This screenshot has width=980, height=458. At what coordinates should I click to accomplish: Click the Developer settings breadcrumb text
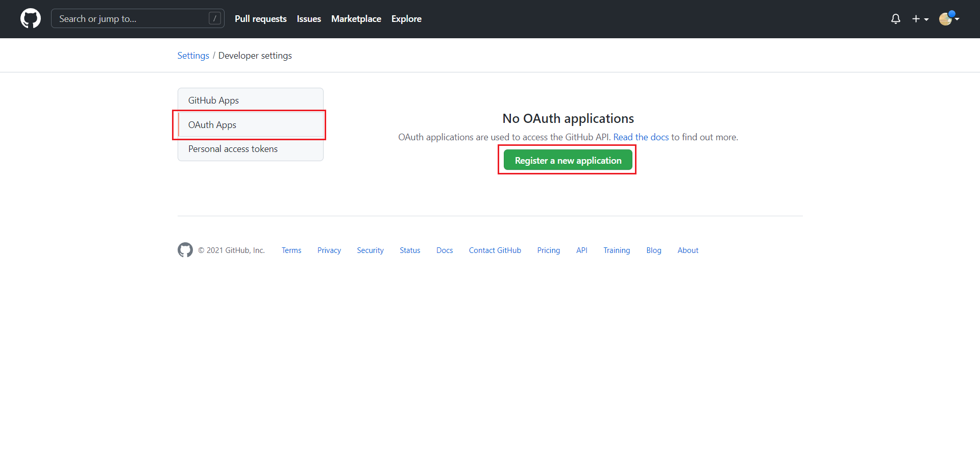click(x=255, y=56)
